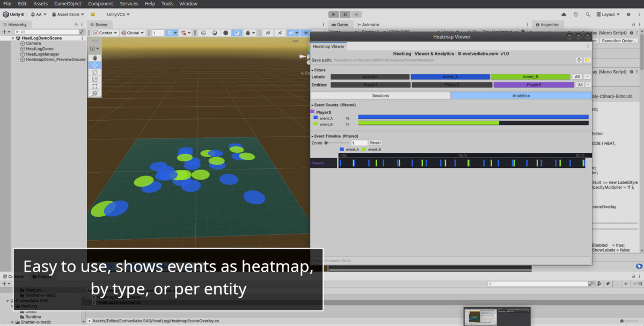Toggle the Player1 entity filter
644x326 pixels.
click(x=370, y=85)
